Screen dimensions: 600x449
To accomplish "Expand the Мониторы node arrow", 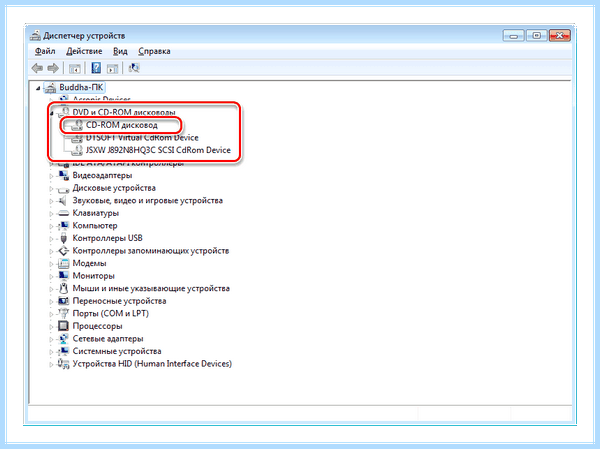I will [51, 276].
